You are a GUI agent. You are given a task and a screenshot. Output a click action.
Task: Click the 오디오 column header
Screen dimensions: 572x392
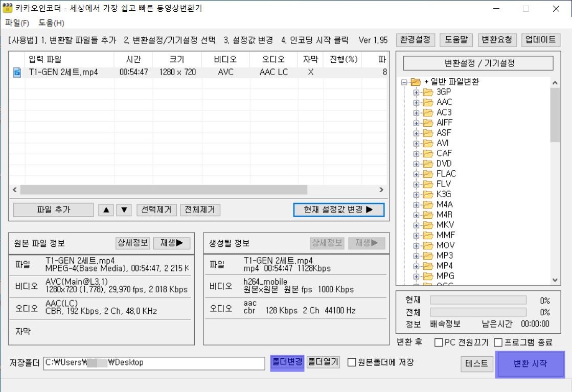click(x=274, y=59)
